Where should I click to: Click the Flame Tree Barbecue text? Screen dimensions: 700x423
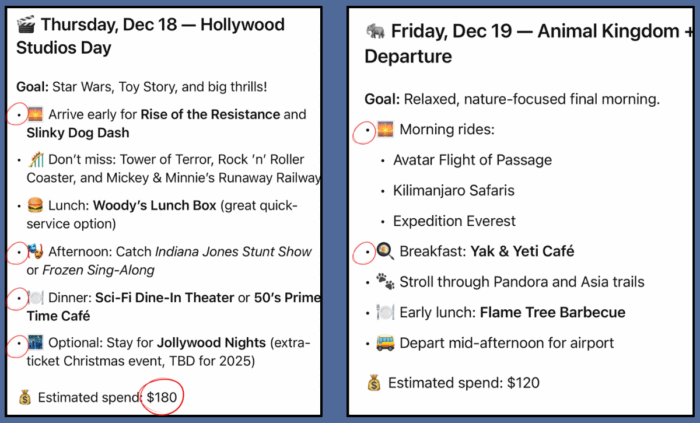point(555,312)
